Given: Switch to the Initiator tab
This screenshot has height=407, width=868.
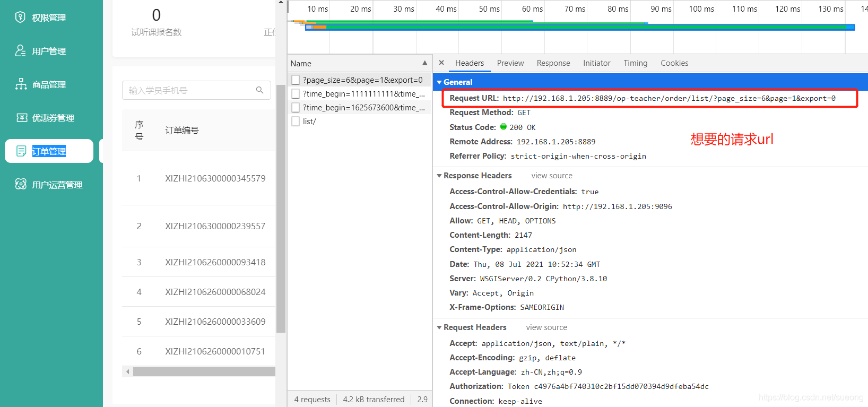Looking at the screenshot, I should tap(597, 63).
